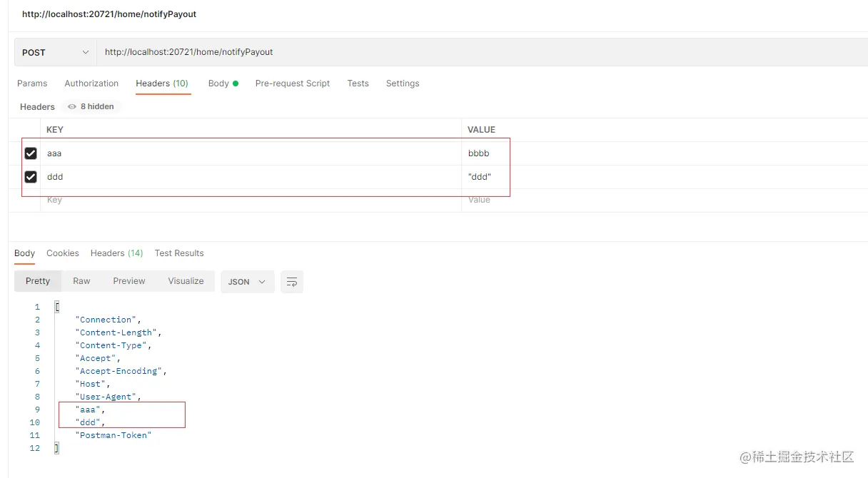Screen dimensions: 868x478
Task: Click the bbbb value cell
Action: 665,153
